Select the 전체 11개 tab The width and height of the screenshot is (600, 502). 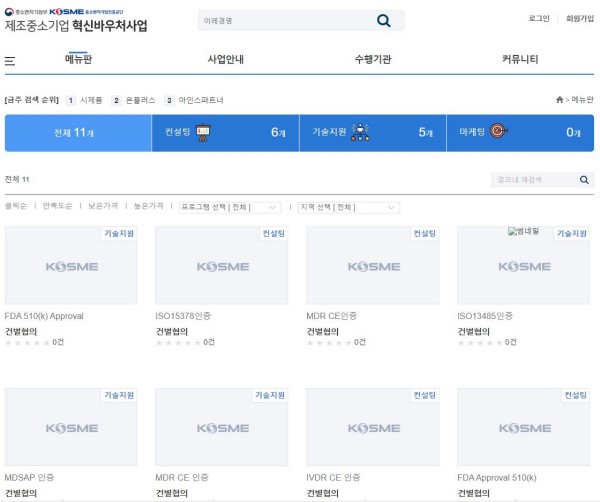(75, 133)
